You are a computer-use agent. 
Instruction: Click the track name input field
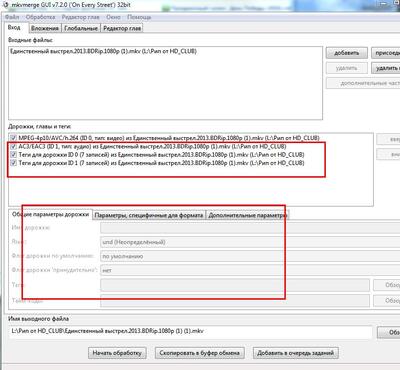pyautogui.click(x=250, y=228)
